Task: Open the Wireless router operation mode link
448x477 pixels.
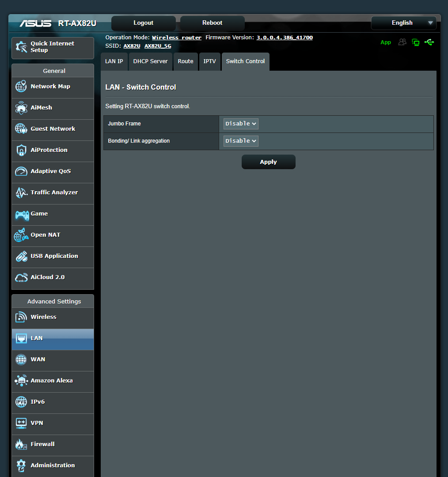Action: (x=177, y=38)
